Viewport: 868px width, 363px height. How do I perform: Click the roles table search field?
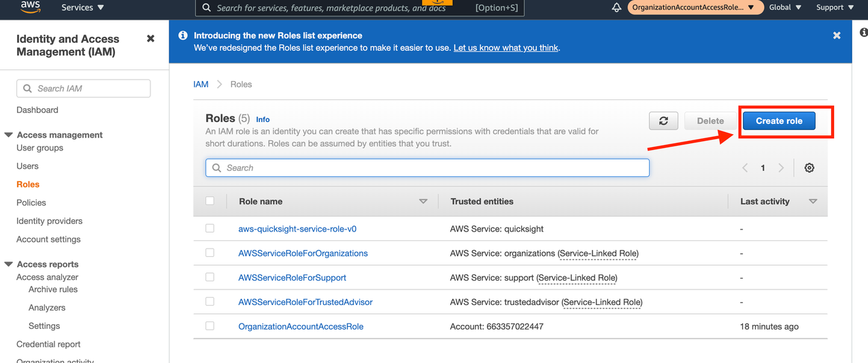(427, 168)
